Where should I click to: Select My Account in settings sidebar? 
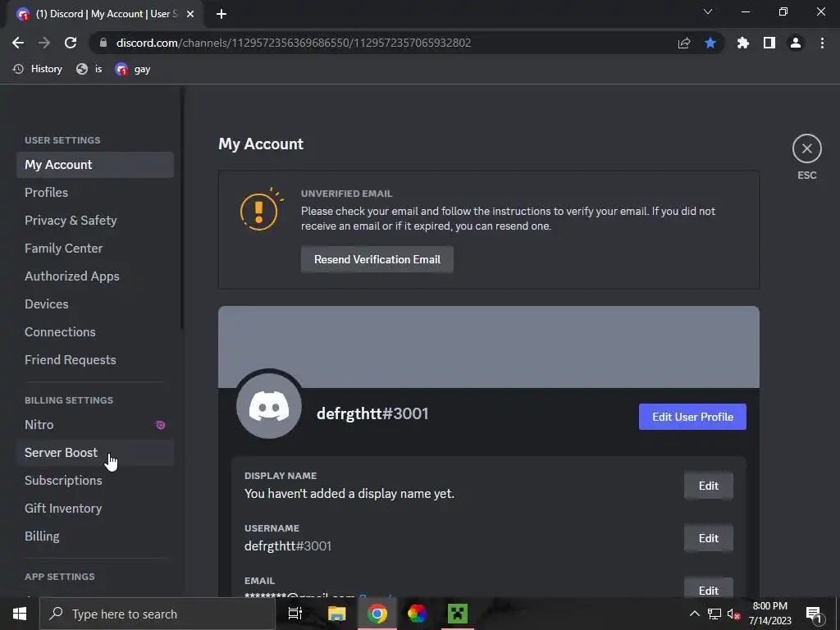tap(95, 164)
